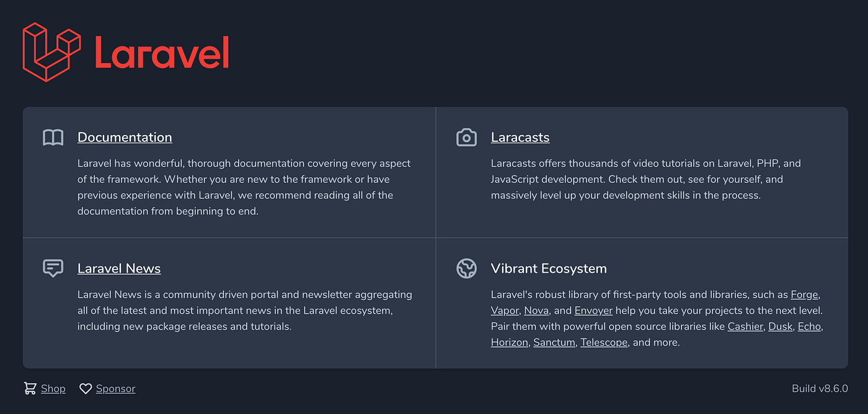Click the globe icon beside Vibrant Ecosystem
Screen dimensions: 868x414
coord(466,268)
